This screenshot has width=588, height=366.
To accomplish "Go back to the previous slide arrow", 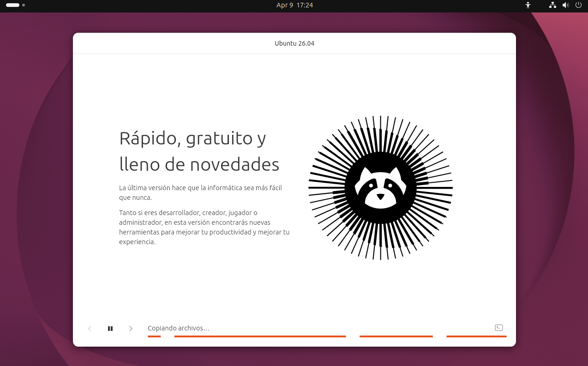I will [90, 329].
